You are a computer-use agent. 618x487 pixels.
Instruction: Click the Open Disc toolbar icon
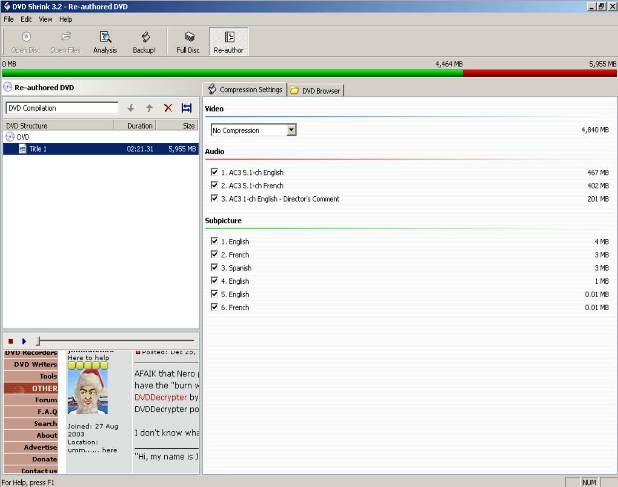(x=26, y=42)
